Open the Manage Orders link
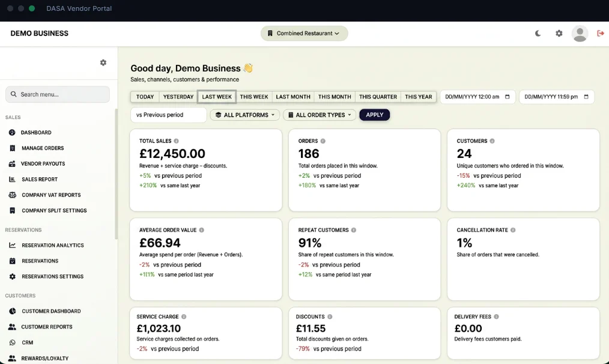Screen dimensions: 609x364 pos(43,148)
